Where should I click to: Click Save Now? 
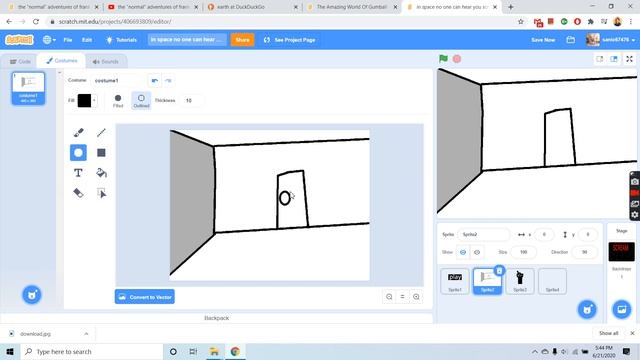point(543,40)
